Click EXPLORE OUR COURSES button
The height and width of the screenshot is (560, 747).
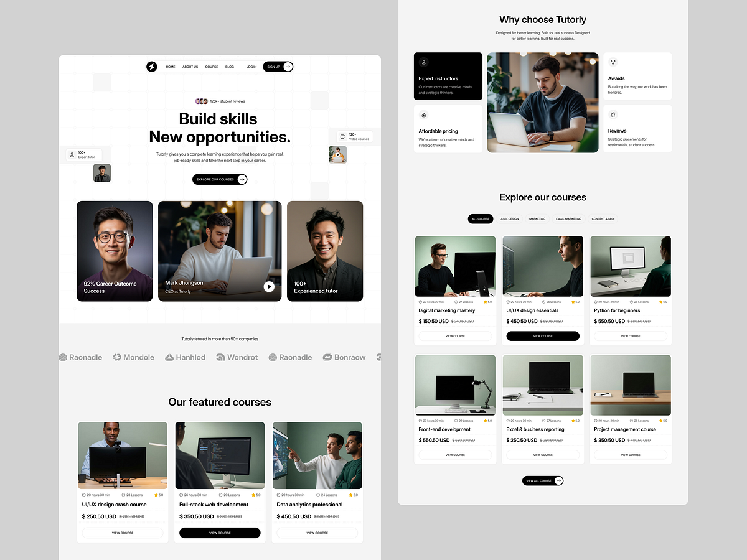[x=219, y=179]
